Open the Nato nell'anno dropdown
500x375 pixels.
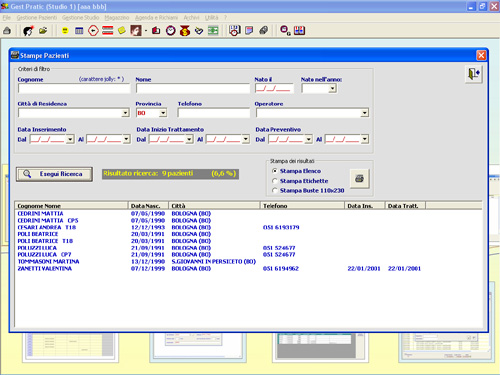332,88
